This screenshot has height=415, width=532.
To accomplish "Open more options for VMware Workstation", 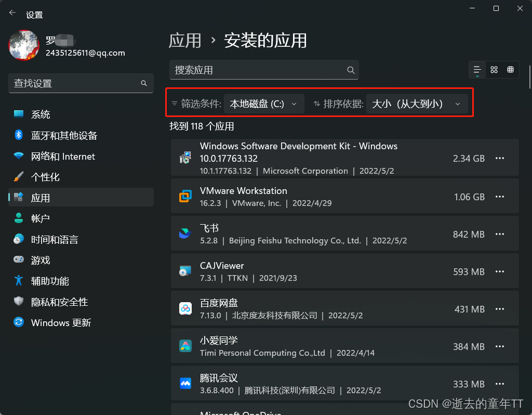I will 500,197.
